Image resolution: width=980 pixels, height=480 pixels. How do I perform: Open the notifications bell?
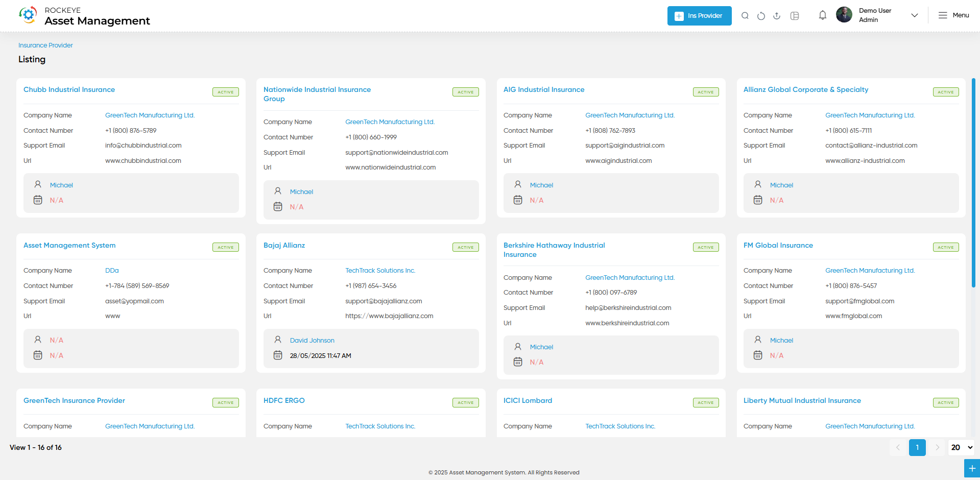pos(822,15)
